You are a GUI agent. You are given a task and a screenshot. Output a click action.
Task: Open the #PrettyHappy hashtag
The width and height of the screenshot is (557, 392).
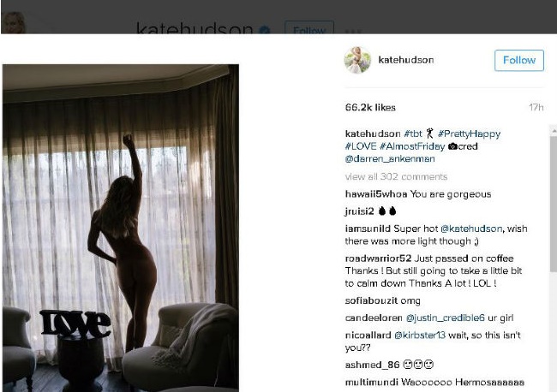pyautogui.click(x=470, y=134)
